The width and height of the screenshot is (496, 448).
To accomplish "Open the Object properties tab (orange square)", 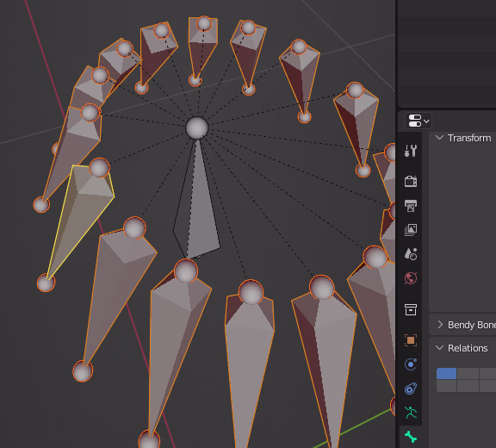I will point(411,340).
